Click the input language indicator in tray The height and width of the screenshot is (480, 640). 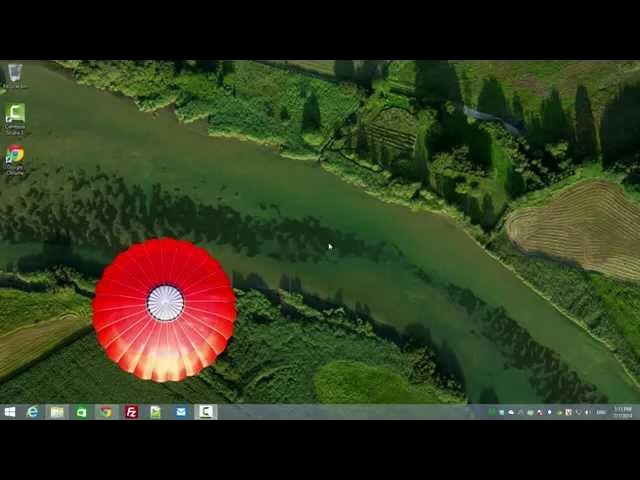[602, 412]
